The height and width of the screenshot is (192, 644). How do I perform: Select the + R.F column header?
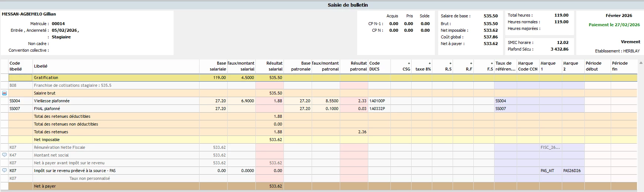[x=463, y=66]
